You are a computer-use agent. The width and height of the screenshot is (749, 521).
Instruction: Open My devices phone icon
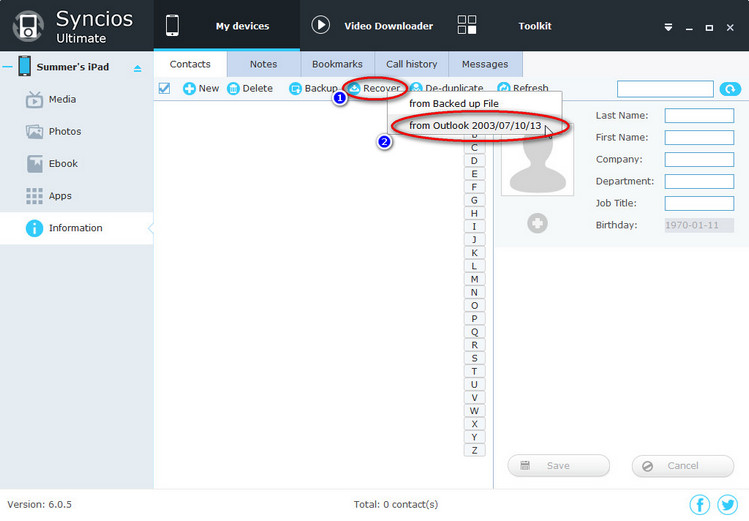pyautogui.click(x=172, y=25)
